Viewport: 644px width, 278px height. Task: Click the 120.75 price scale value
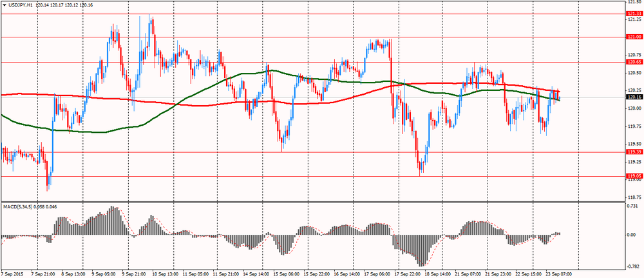pos(634,55)
